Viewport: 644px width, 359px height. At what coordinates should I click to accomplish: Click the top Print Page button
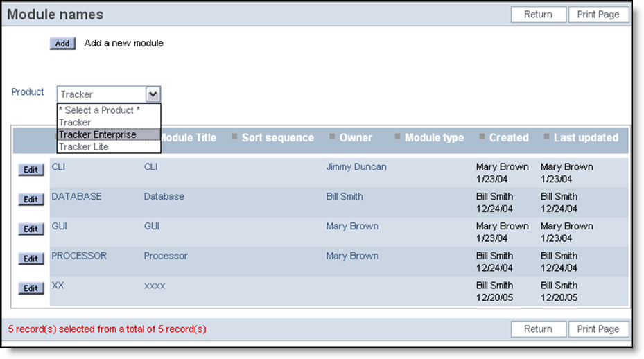pos(598,15)
